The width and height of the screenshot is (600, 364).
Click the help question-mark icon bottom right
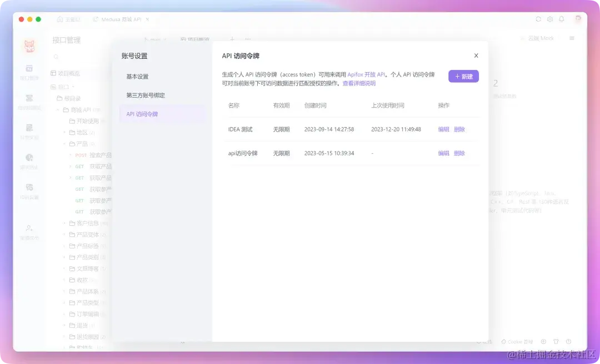[x=568, y=341]
